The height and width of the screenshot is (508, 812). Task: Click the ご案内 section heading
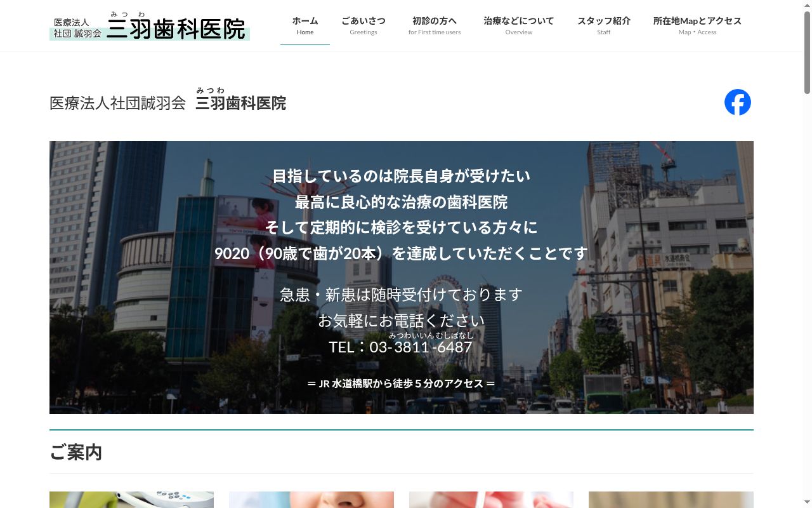(76, 452)
